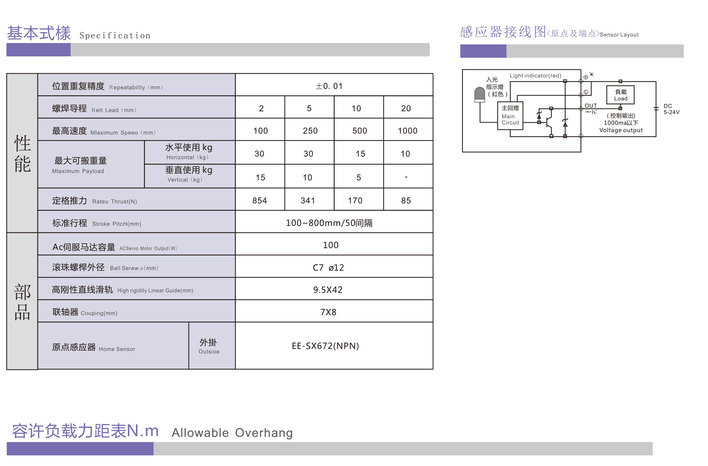The height and width of the screenshot is (466, 708).
Task: Select the "性能" section label
Action: click(x=22, y=154)
